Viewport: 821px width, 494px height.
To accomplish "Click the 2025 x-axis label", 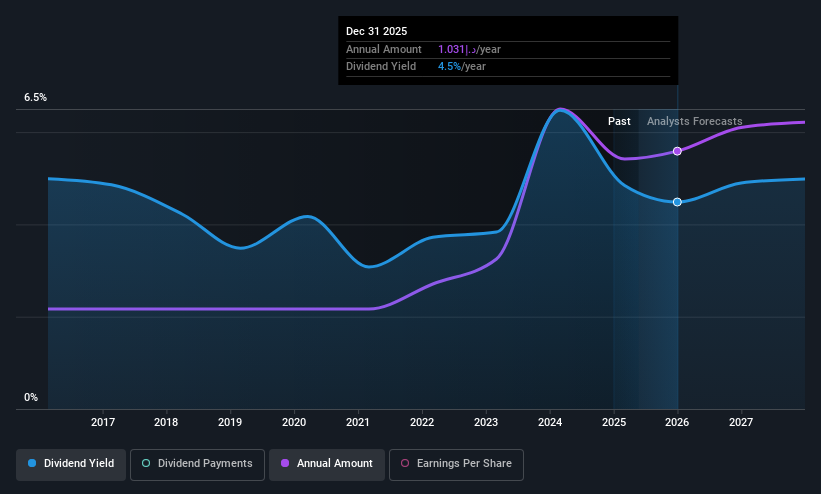I will 614,422.
